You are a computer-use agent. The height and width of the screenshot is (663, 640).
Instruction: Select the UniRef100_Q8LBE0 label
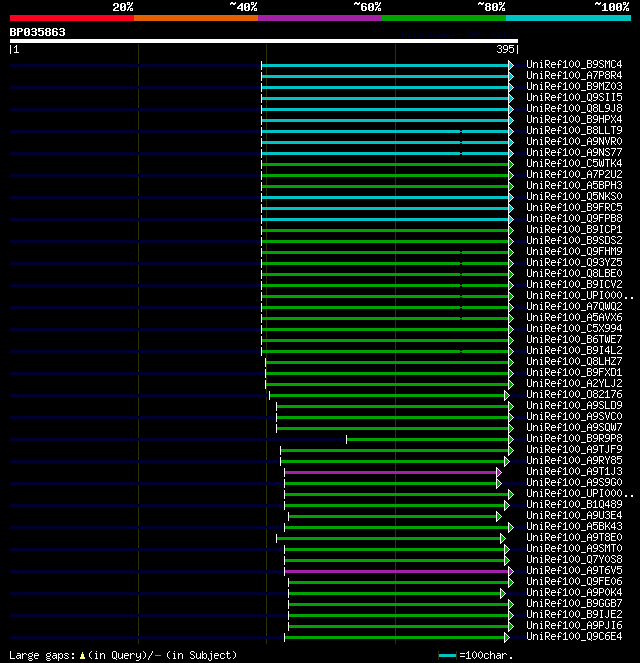(x=574, y=273)
